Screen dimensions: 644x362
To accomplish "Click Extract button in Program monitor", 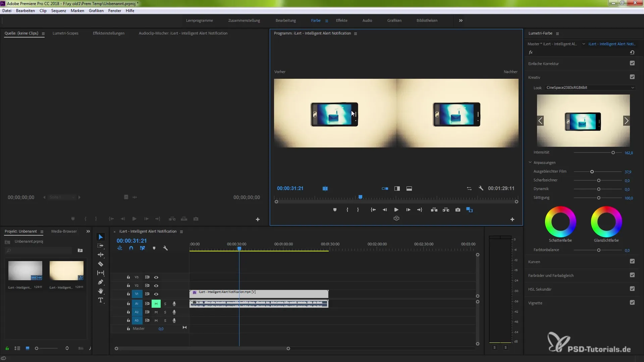I will coord(446,210).
